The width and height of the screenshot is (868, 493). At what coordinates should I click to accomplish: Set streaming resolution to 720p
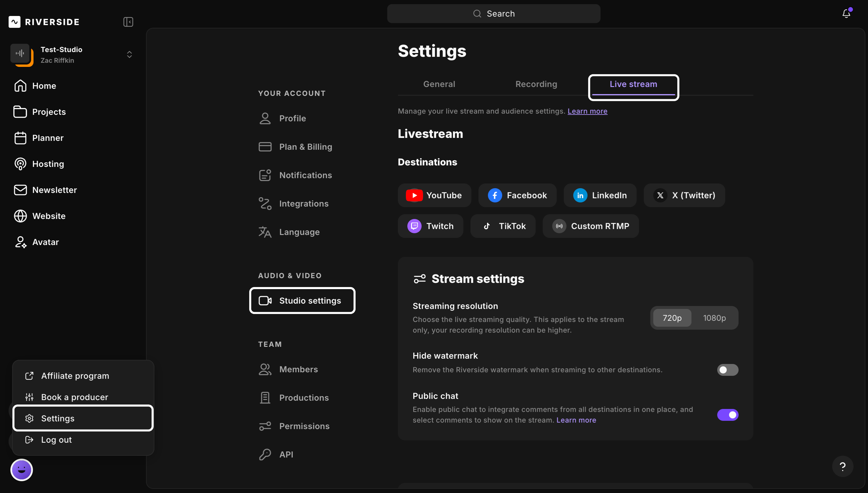pos(672,318)
